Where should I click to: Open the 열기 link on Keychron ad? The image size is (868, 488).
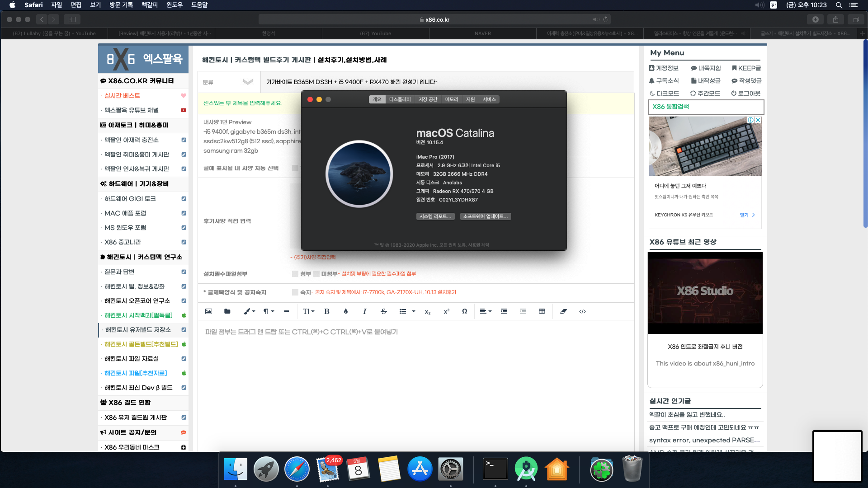click(x=747, y=215)
